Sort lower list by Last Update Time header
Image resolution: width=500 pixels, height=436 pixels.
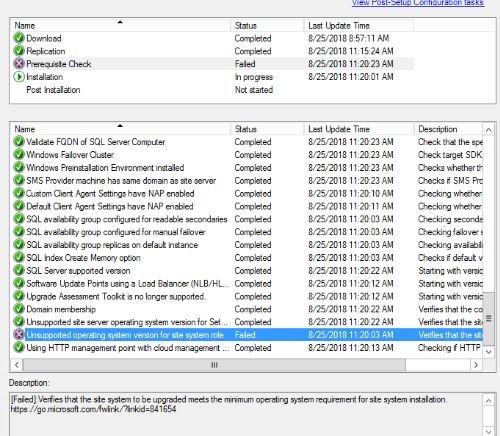click(359, 129)
